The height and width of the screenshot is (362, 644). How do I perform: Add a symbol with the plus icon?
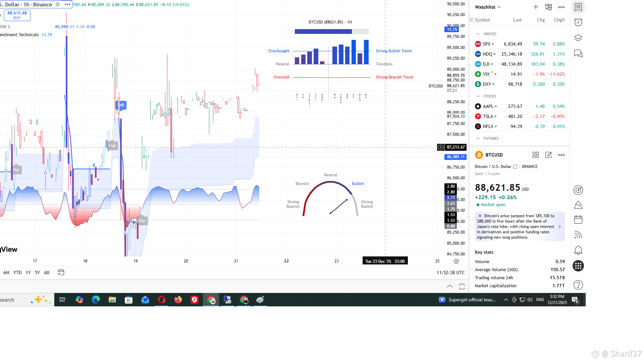[536, 7]
